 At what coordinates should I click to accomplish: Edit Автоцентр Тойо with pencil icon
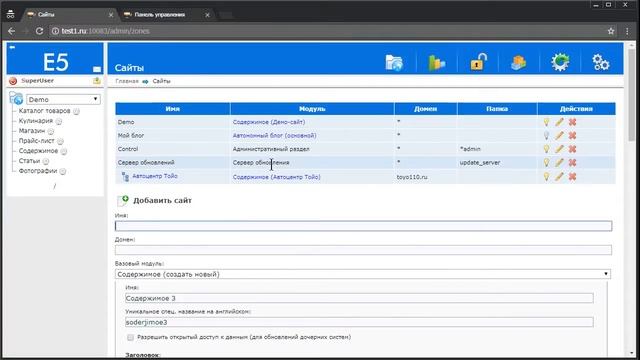[x=559, y=177]
